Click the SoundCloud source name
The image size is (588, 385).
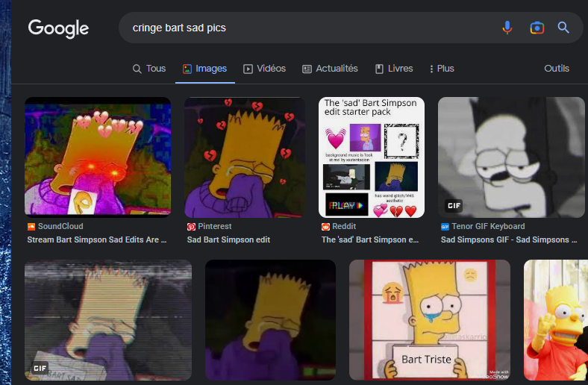coord(60,226)
